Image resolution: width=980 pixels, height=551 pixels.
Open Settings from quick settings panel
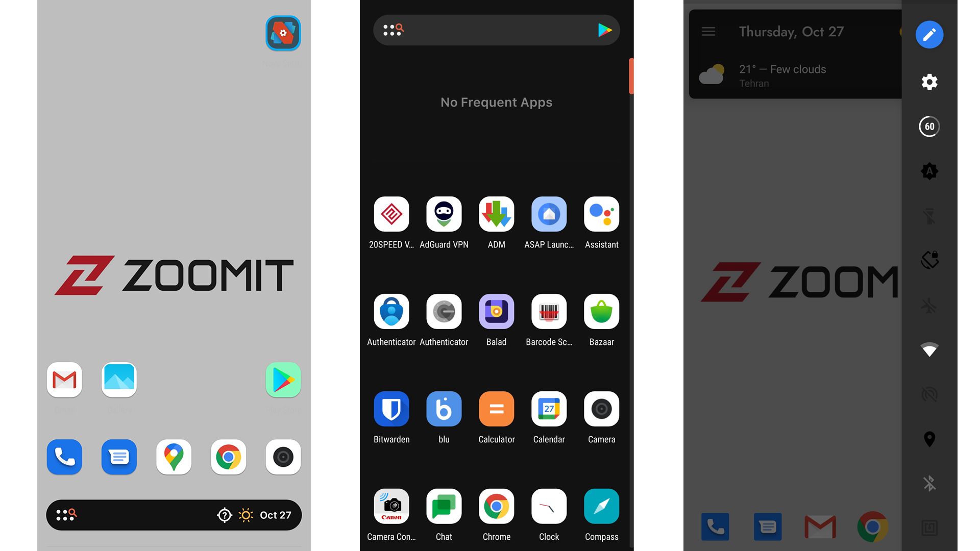[929, 81]
